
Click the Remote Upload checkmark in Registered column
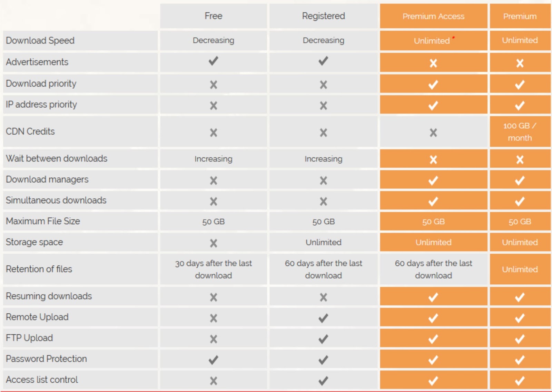click(323, 318)
